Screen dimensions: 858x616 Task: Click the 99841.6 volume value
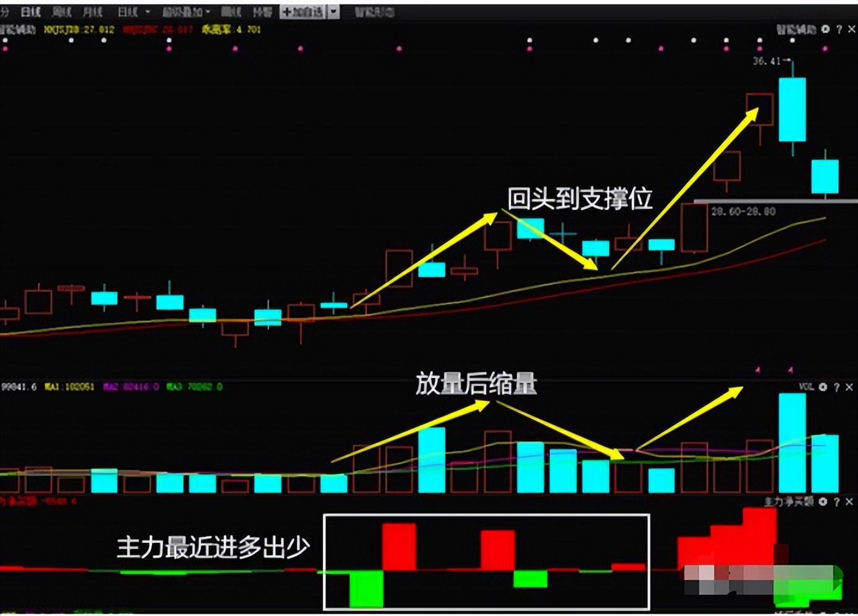19,387
